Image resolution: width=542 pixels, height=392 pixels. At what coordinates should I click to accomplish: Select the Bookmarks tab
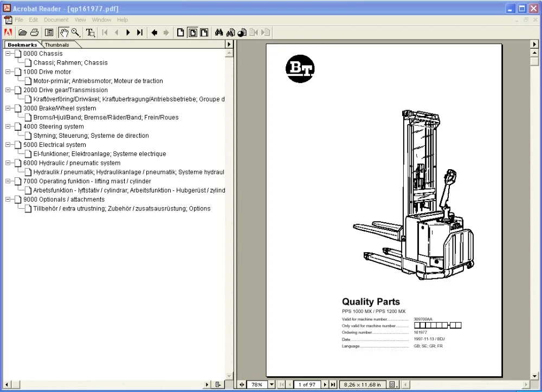coord(22,44)
